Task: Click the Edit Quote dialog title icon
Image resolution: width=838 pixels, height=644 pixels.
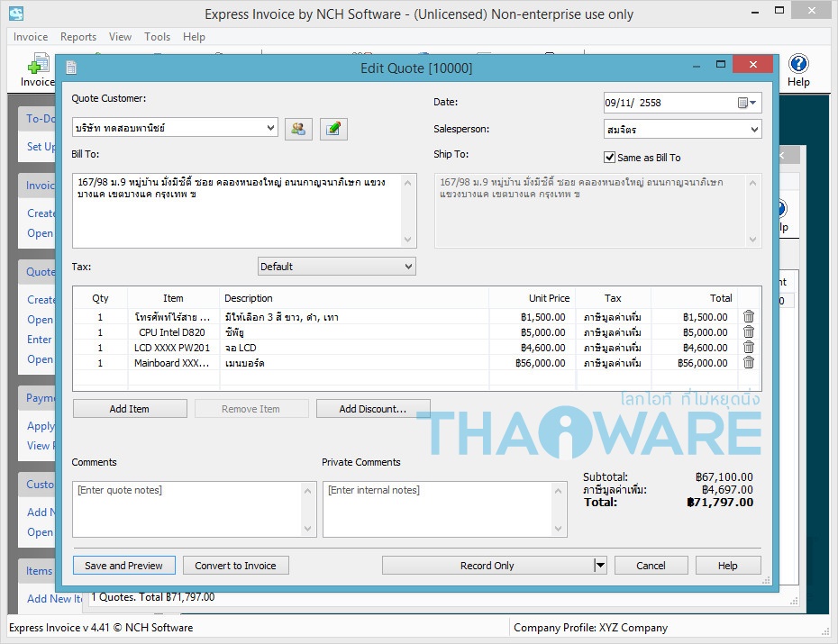Action: [71, 68]
